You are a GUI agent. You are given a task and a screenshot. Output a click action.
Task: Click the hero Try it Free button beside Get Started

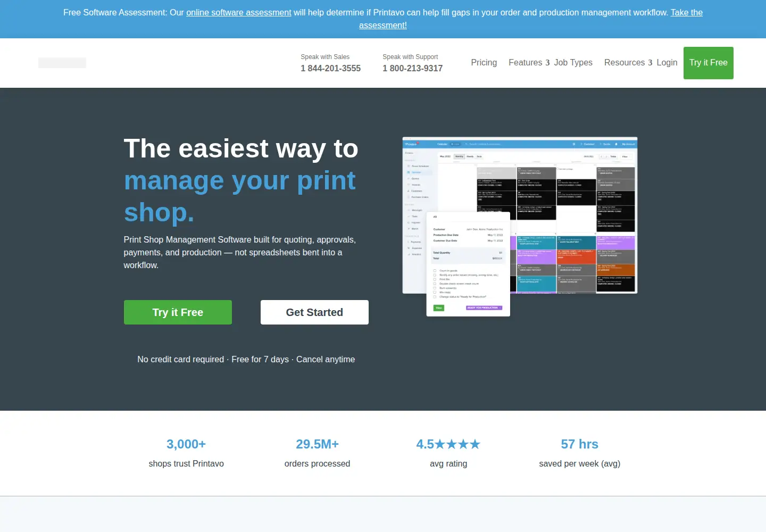tap(178, 312)
